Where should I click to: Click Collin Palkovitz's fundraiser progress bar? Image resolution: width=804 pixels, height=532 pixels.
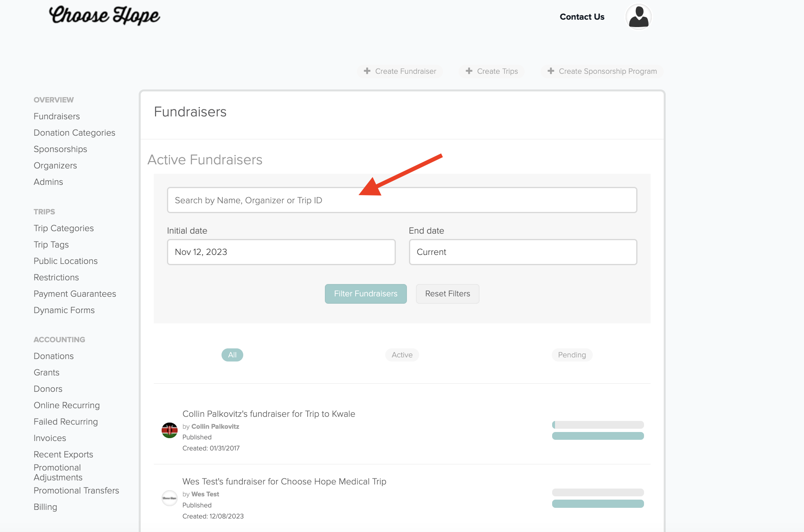pyautogui.click(x=598, y=425)
